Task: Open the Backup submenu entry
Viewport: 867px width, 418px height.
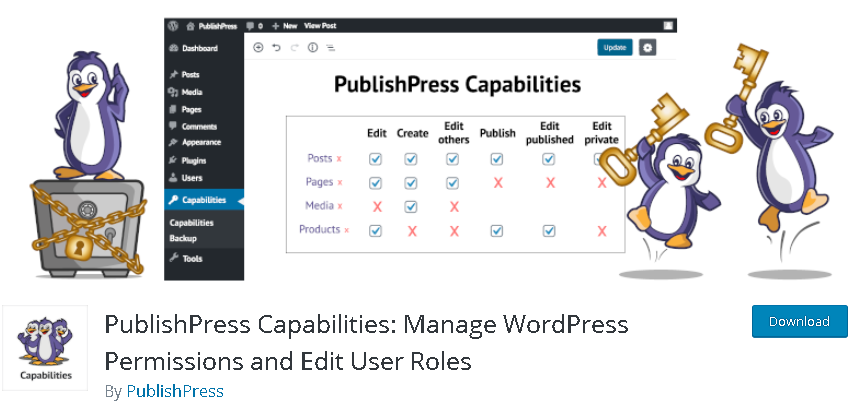Action: (x=183, y=238)
